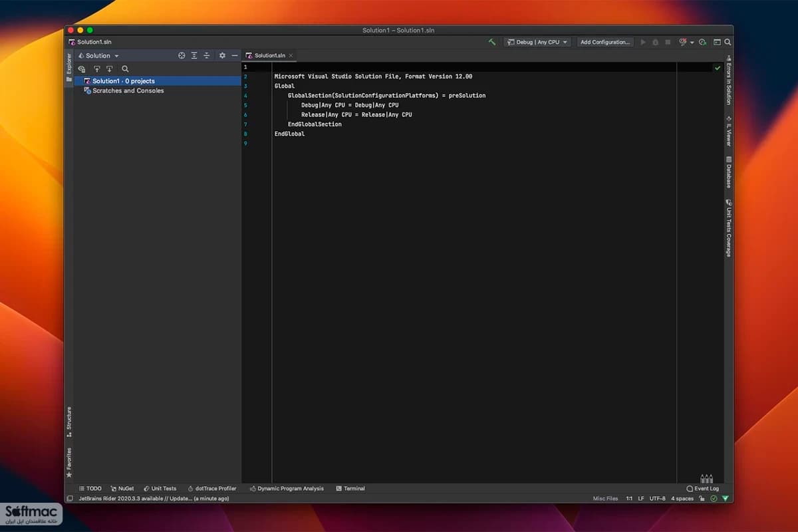
Task: Click the bottles icon at editor bottom right
Action: (x=706, y=478)
